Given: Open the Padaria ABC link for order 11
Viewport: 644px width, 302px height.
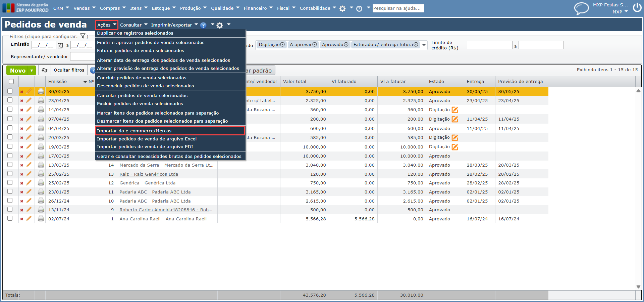Looking at the screenshot, I should [155, 192].
